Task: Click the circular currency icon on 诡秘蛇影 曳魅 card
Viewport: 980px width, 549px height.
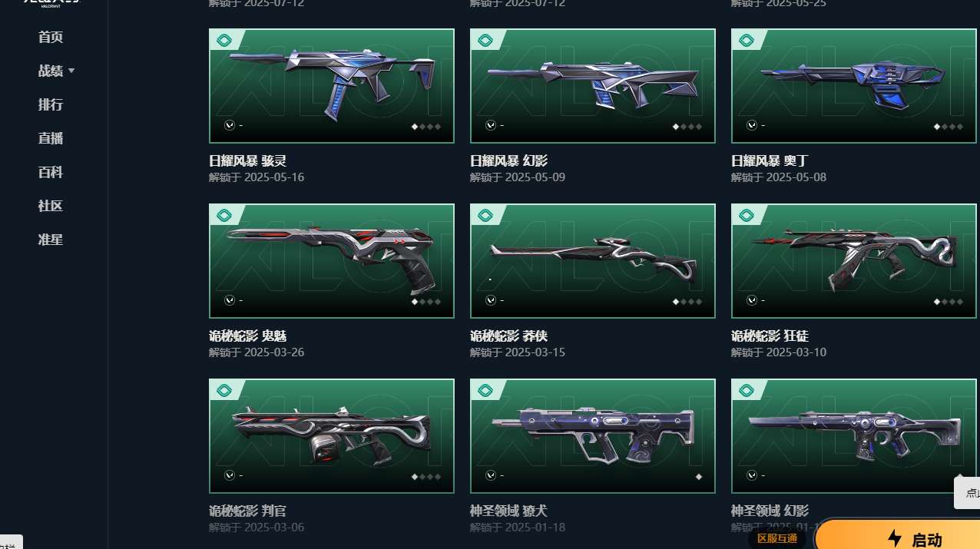Action: click(x=229, y=300)
